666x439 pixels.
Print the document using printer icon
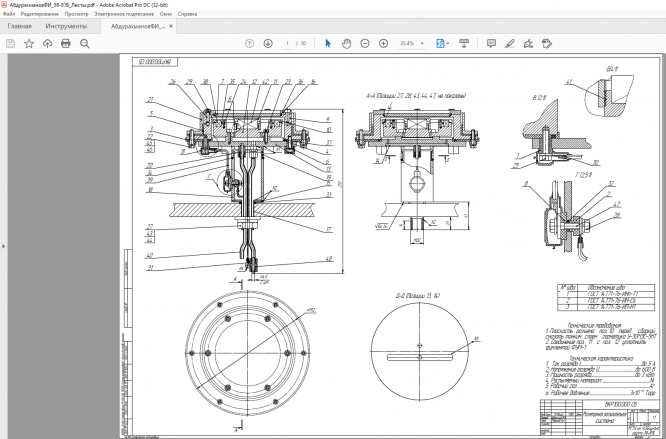click(66, 44)
